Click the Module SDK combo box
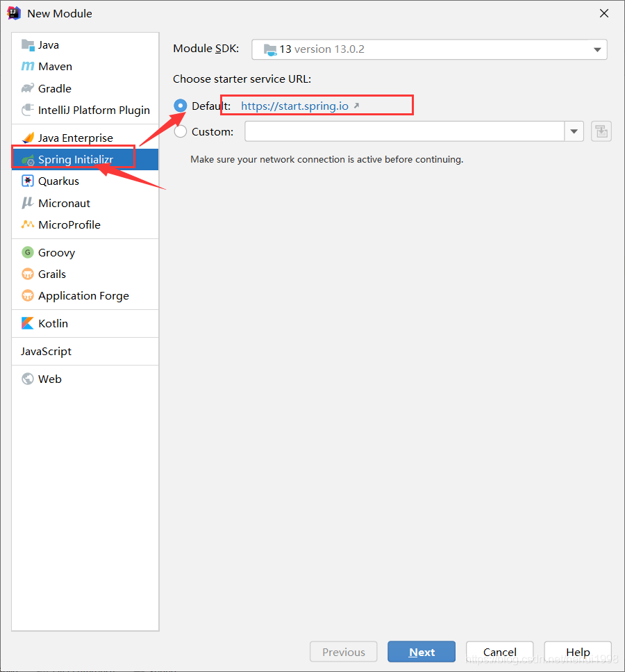 coord(429,49)
